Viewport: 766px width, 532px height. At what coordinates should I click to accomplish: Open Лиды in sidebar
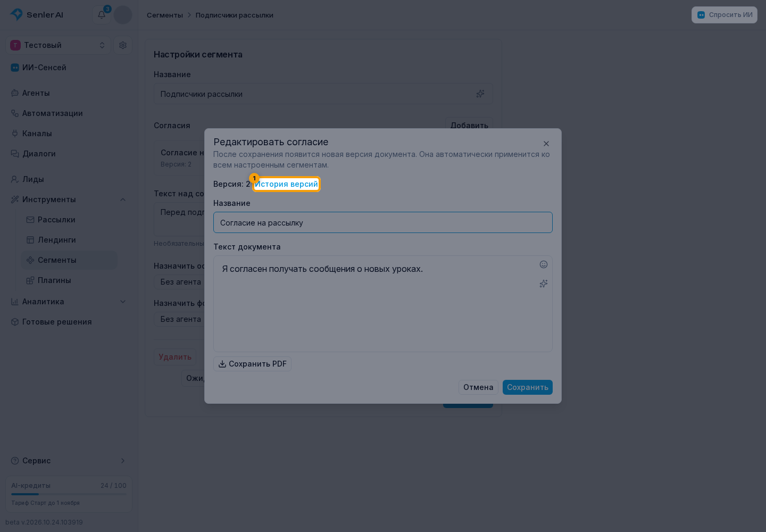click(33, 179)
